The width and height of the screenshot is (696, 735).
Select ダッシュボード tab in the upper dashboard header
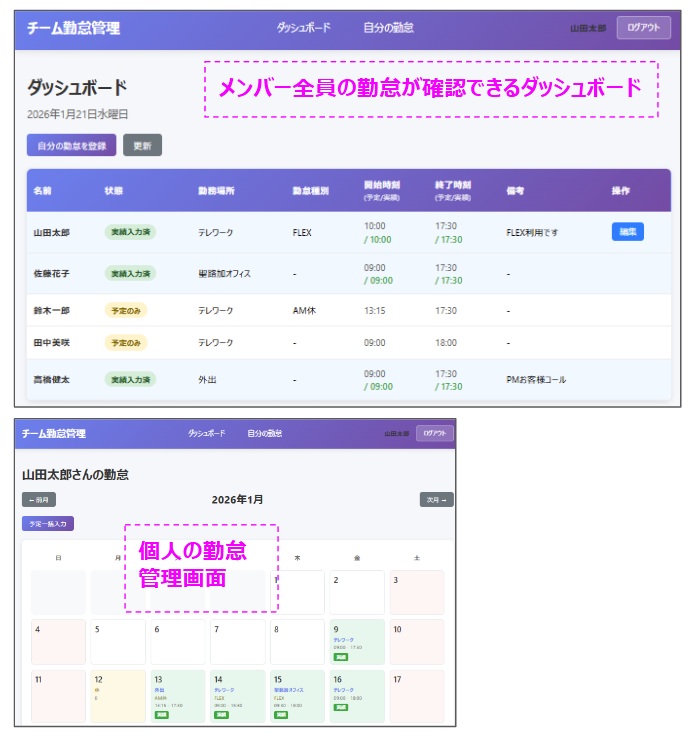tap(303, 28)
